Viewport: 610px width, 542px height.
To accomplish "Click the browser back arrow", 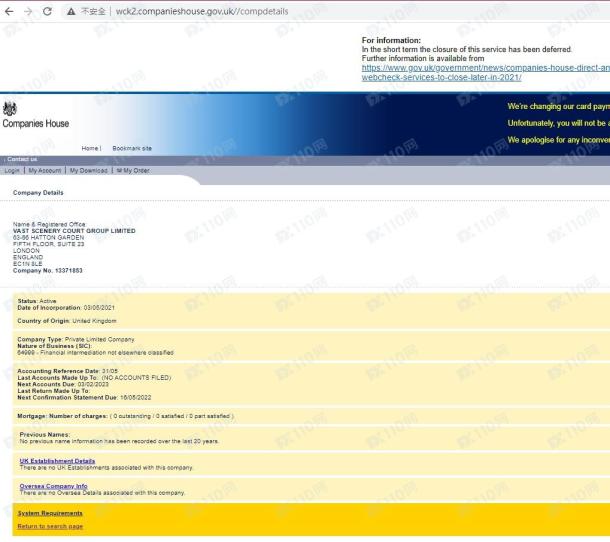I will coord(9,11).
